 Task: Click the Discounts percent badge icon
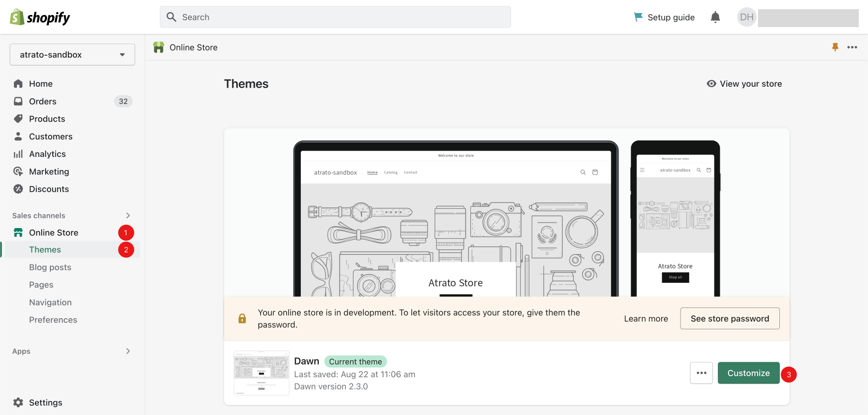point(18,189)
